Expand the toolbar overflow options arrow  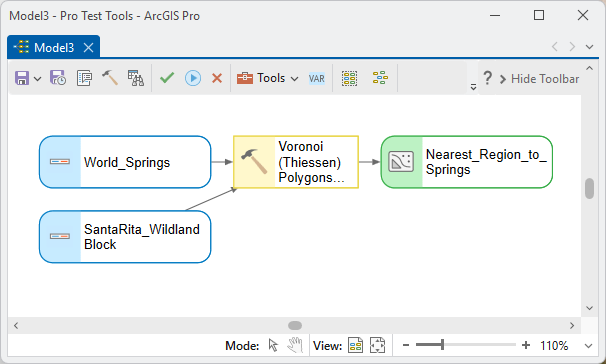(x=473, y=87)
